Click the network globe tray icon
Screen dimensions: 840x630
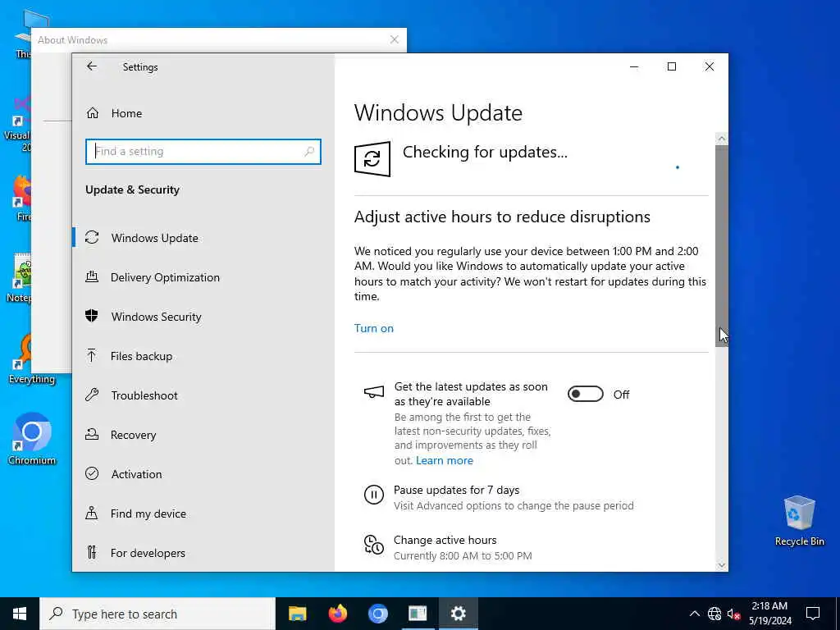pos(714,614)
